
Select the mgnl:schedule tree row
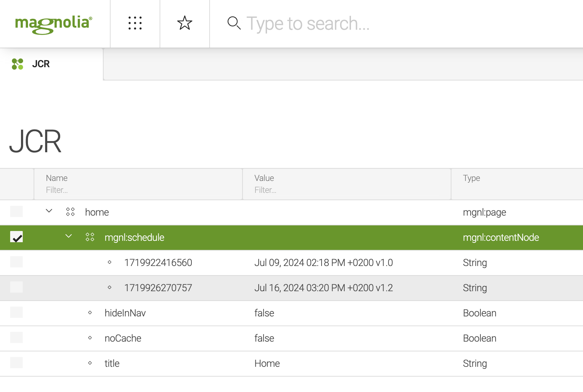click(x=291, y=238)
